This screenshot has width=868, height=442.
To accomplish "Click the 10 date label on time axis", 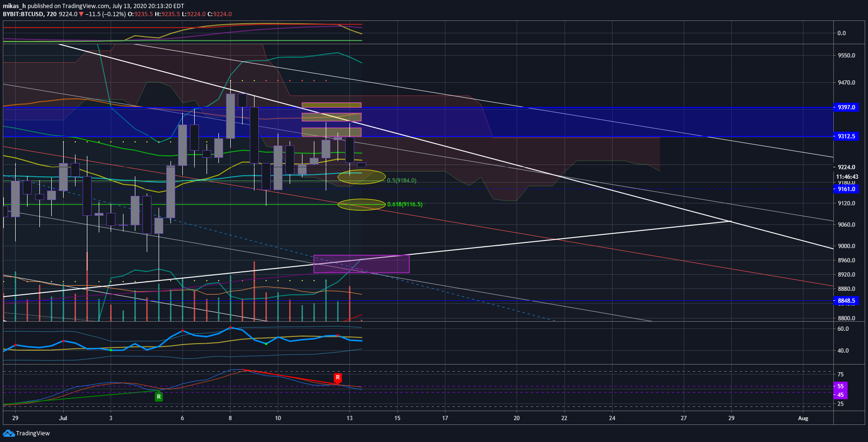I will coord(278,418).
